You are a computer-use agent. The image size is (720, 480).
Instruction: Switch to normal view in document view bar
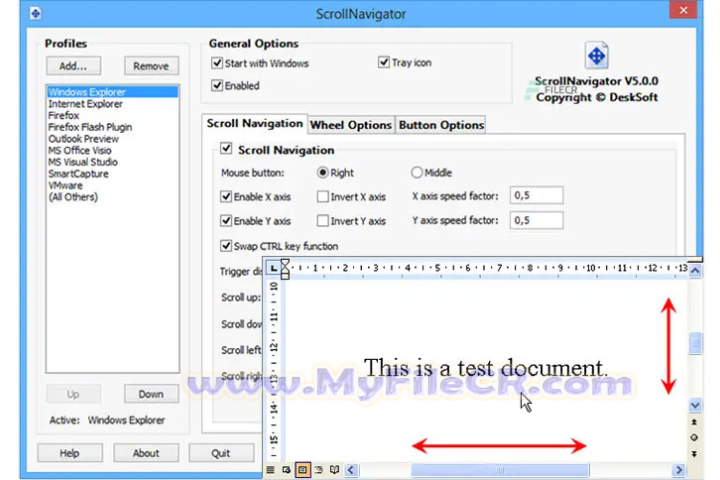click(270, 469)
